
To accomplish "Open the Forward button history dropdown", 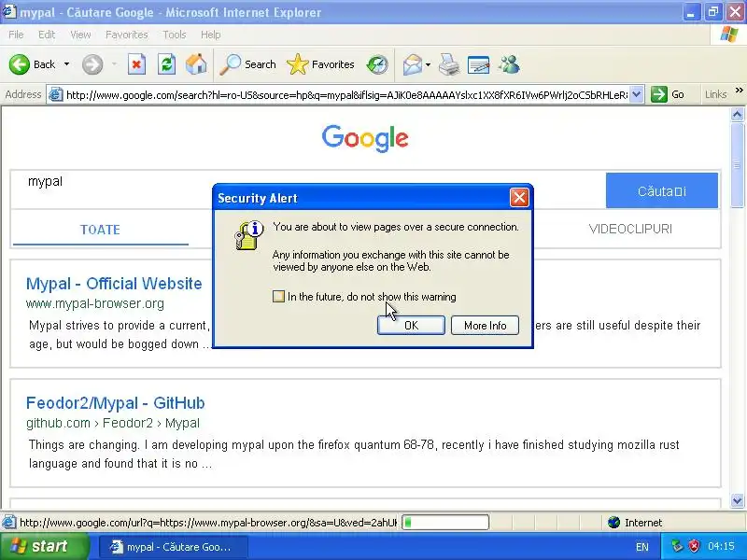I will coord(114,64).
